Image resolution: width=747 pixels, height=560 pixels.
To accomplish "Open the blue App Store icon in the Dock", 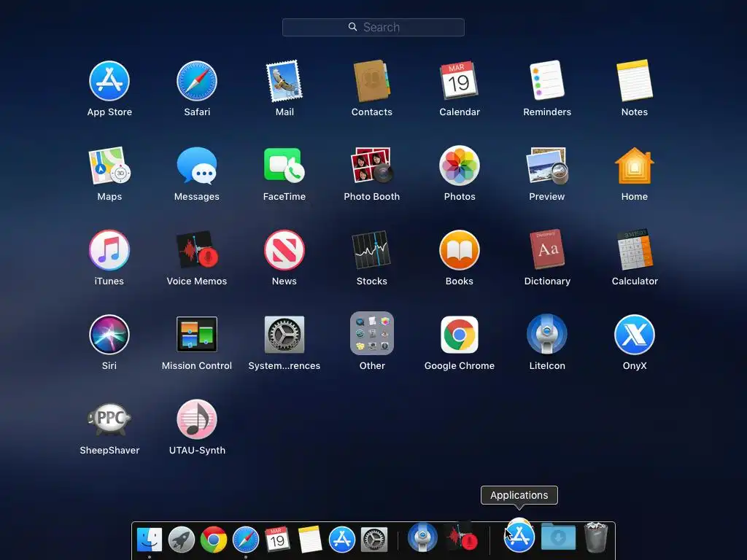I will [342, 540].
